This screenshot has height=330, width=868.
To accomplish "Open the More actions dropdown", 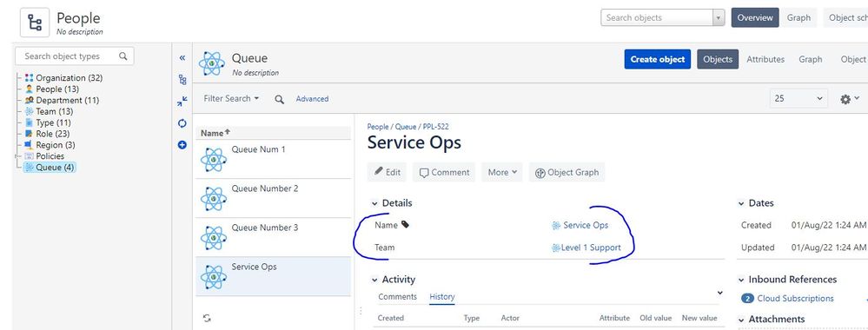I will (x=502, y=172).
